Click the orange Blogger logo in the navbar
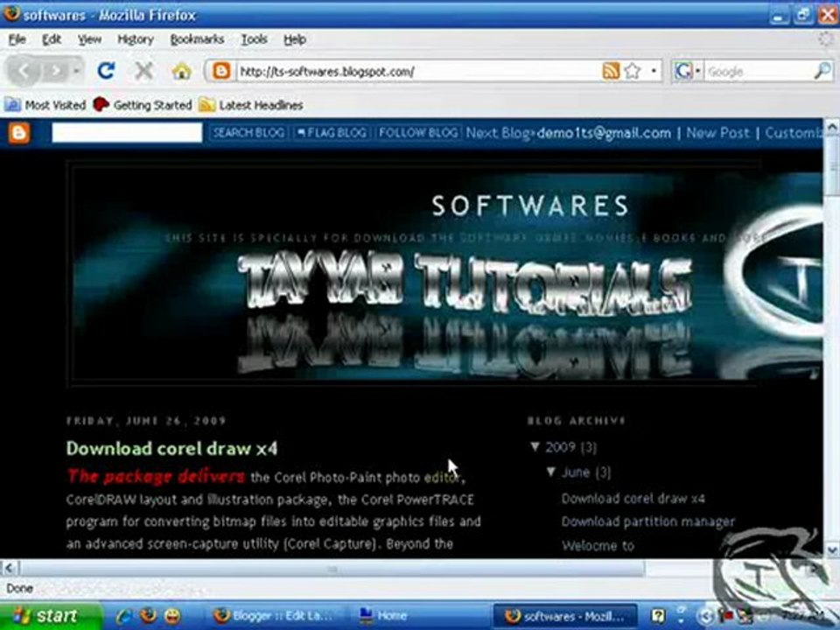 (x=19, y=133)
